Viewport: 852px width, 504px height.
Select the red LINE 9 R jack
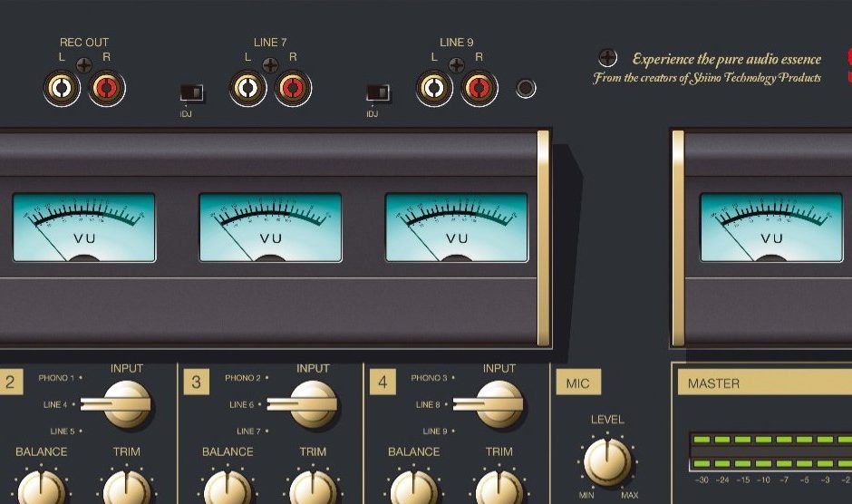click(479, 89)
